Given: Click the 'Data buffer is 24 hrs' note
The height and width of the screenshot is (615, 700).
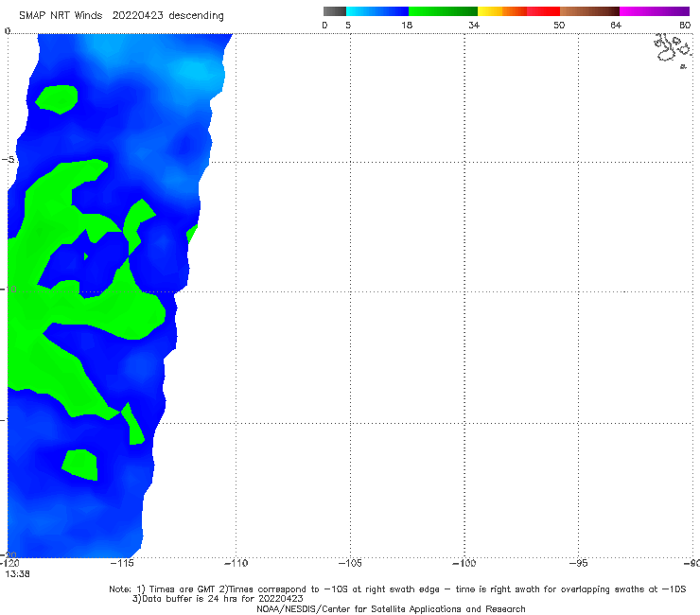Looking at the screenshot, I should [218, 599].
